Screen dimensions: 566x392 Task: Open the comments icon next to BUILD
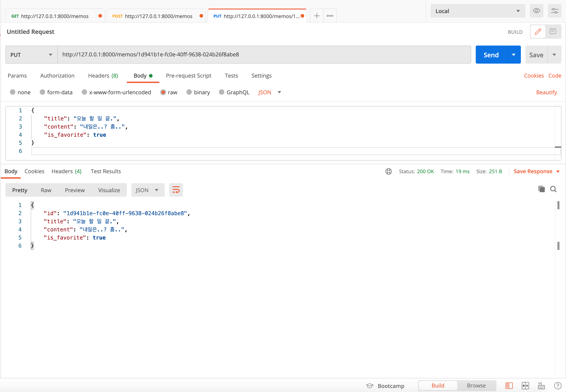point(553,32)
